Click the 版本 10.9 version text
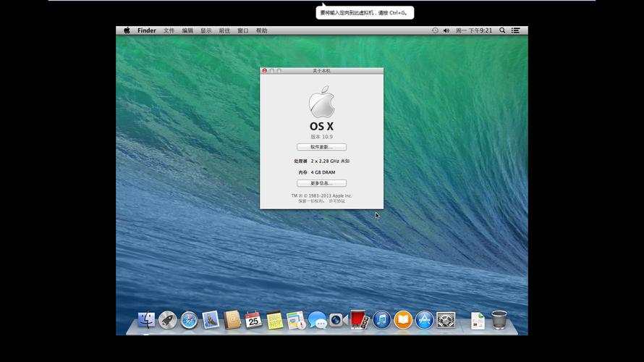This screenshot has width=644, height=362. 321,137
